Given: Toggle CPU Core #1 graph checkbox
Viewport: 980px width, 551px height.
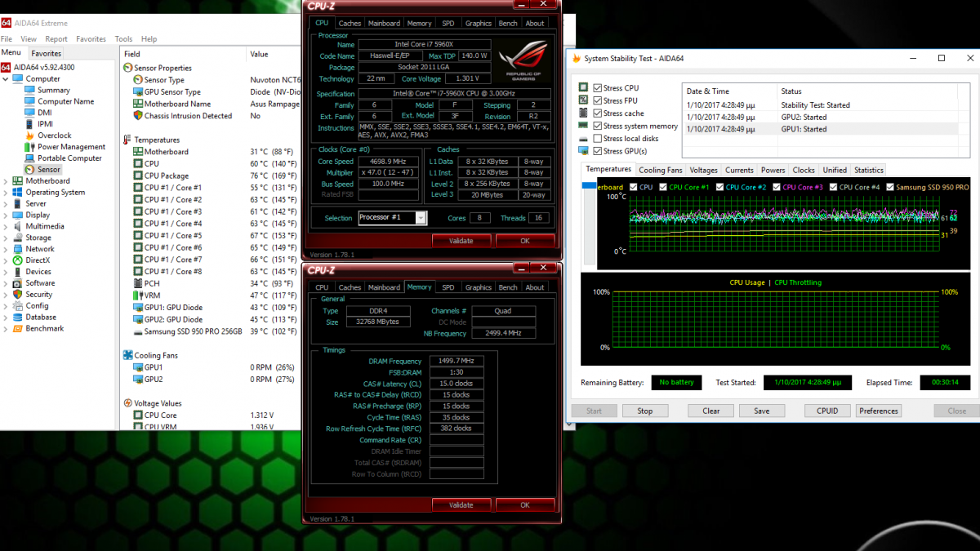Looking at the screenshot, I should pyautogui.click(x=663, y=187).
